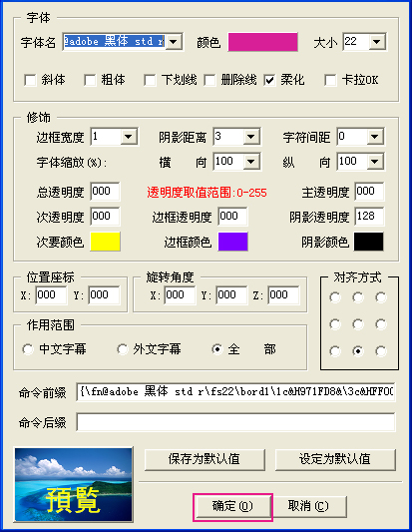This screenshot has width=412, height=532.
Task: Focus the 命令后缀 input field
Action: [x=236, y=422]
